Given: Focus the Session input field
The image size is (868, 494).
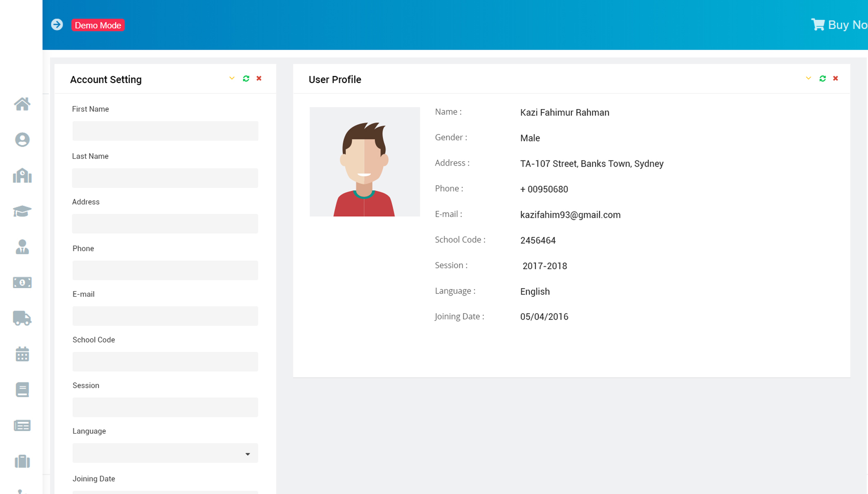Looking at the screenshot, I should (x=165, y=408).
